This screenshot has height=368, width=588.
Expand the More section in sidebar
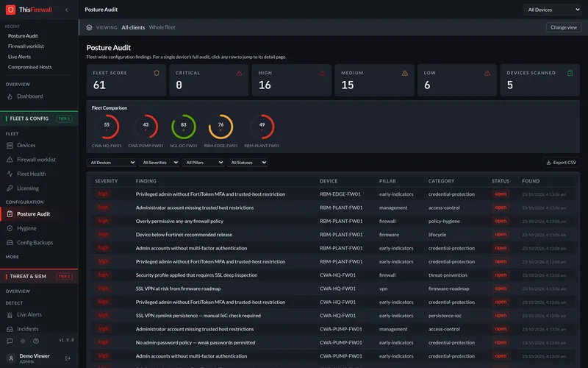[x=12, y=257]
